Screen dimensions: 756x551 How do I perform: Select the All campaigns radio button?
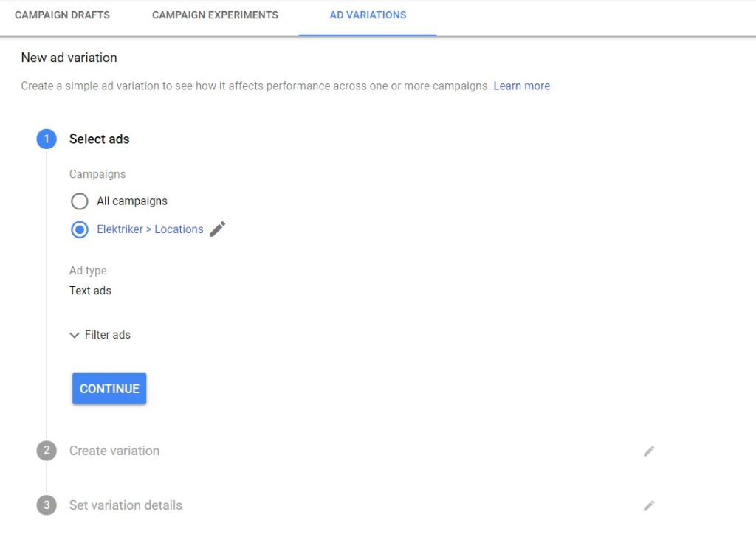[x=79, y=201]
